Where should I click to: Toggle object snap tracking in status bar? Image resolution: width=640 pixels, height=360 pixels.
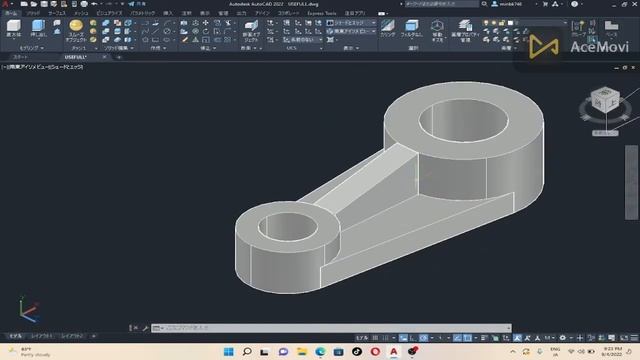point(458,338)
